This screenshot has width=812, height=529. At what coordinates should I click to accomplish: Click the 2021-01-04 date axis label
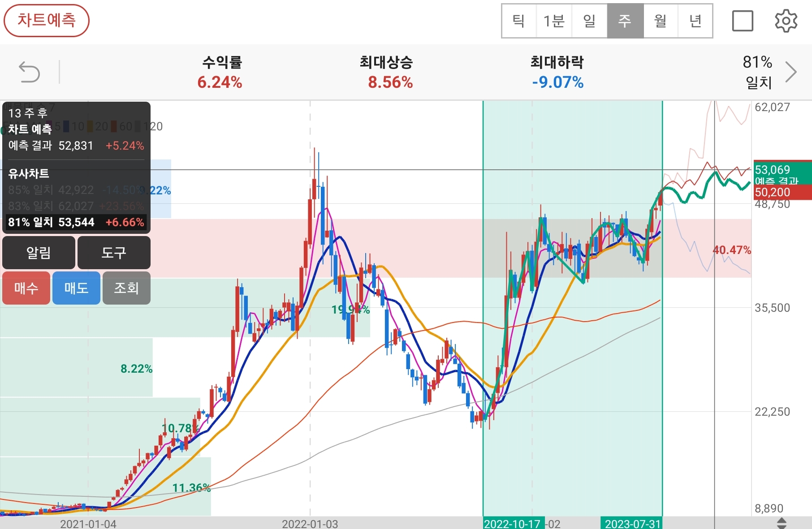[x=88, y=524]
